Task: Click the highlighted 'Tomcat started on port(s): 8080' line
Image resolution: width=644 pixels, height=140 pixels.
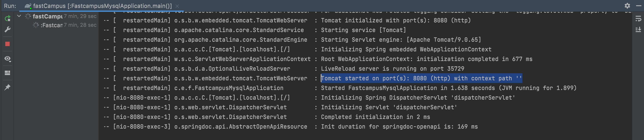Action: tap(421, 78)
